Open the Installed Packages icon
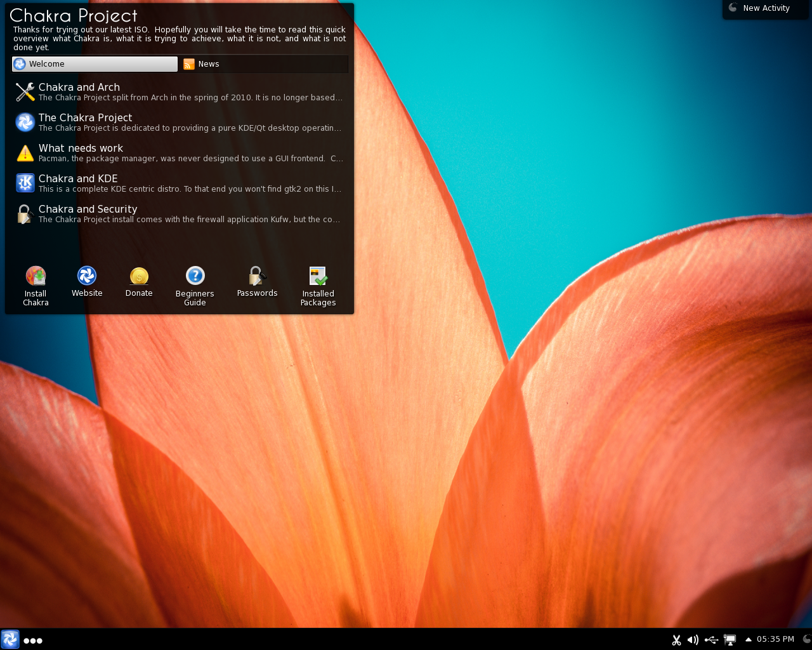This screenshot has width=812, height=650. coord(318,275)
